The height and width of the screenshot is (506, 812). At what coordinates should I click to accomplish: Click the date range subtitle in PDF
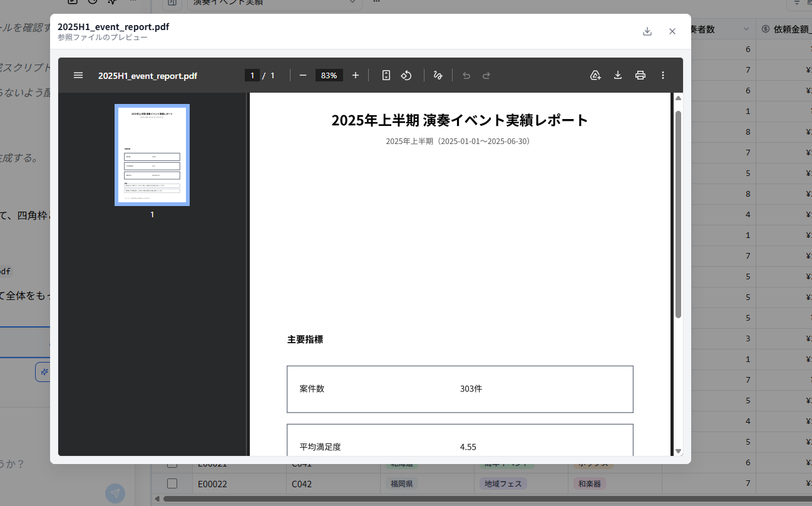[460, 142]
